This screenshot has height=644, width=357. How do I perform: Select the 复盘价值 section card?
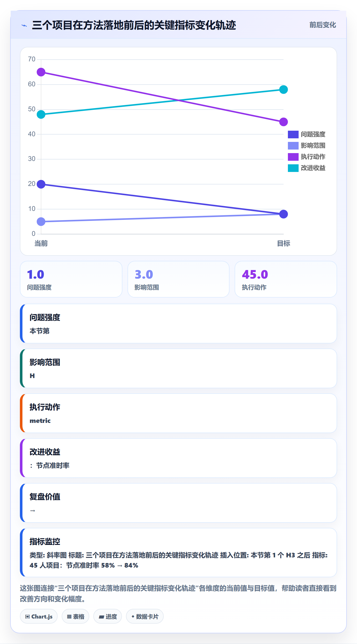[x=178, y=503]
